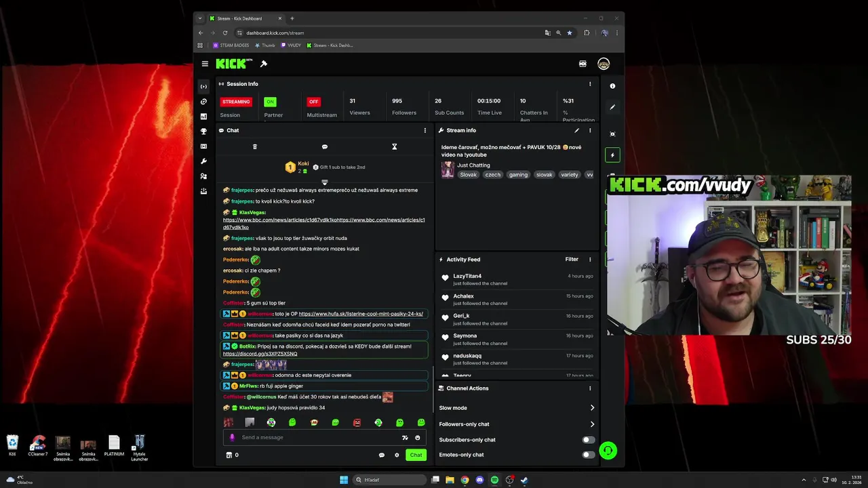Select the Stream - Kick Dashboard browser tab
Image resolution: width=868 pixels, height=488 pixels.
tap(248, 18)
